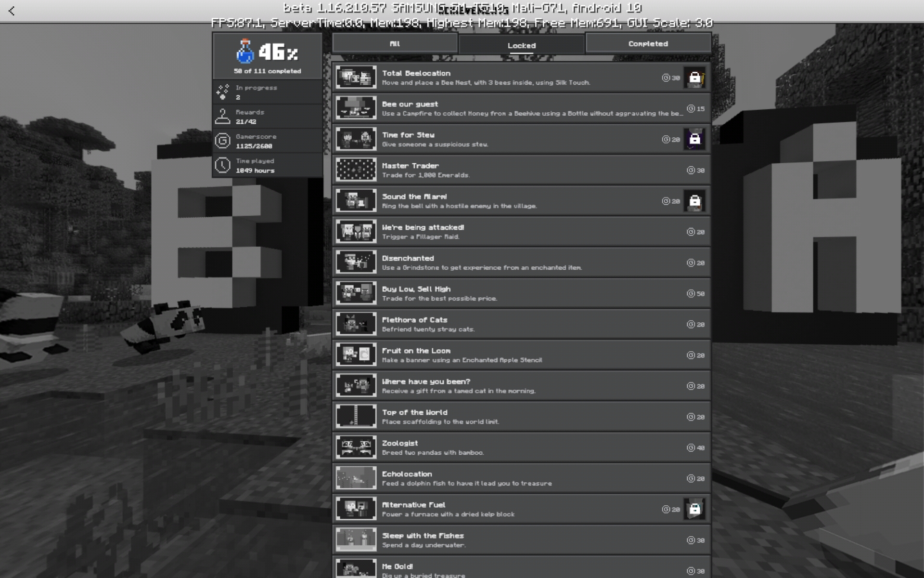The image size is (924, 578).
Task: Go back using the top-left arrow
Action: click(12, 11)
